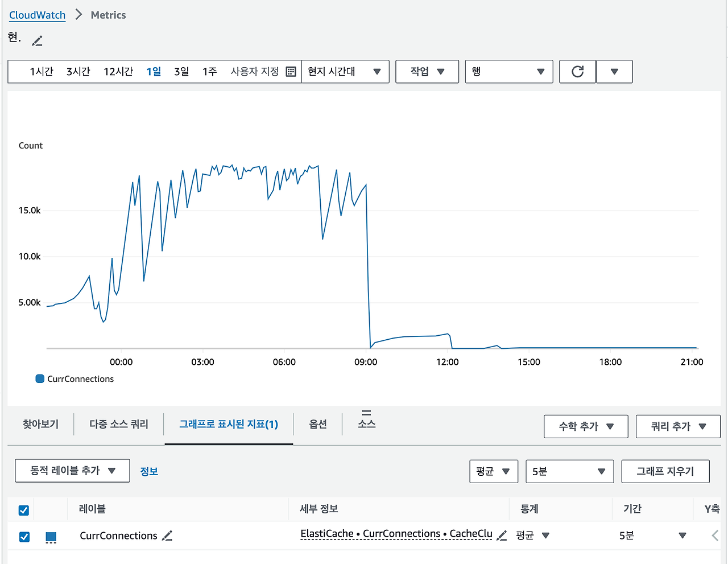Switch to the 소스 tab
This screenshot has width=728, height=564.
click(x=366, y=423)
